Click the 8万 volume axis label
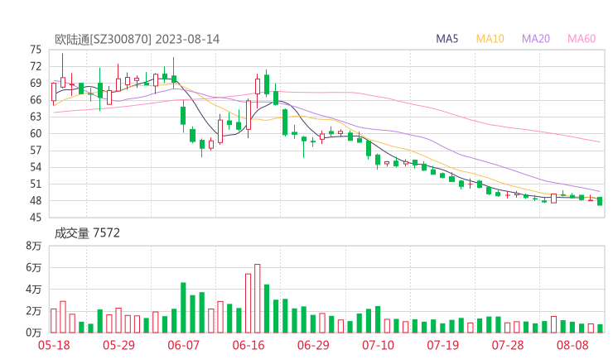 click(34, 246)
